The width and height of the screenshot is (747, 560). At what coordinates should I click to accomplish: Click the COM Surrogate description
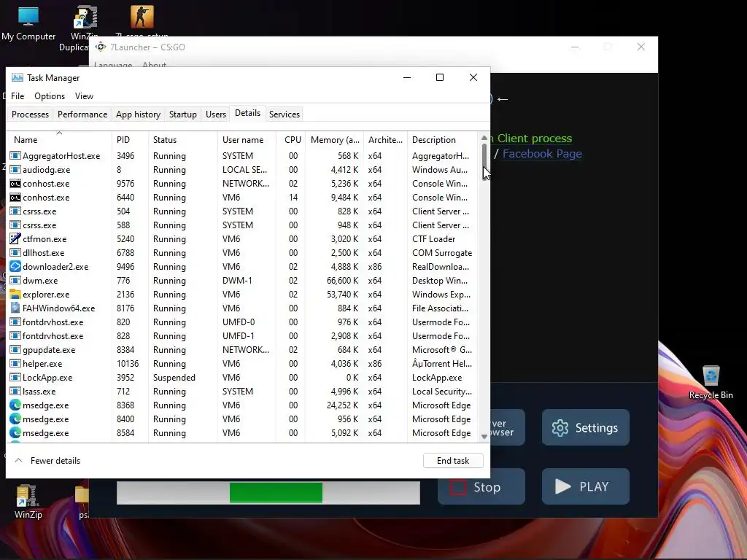pyautogui.click(x=442, y=253)
